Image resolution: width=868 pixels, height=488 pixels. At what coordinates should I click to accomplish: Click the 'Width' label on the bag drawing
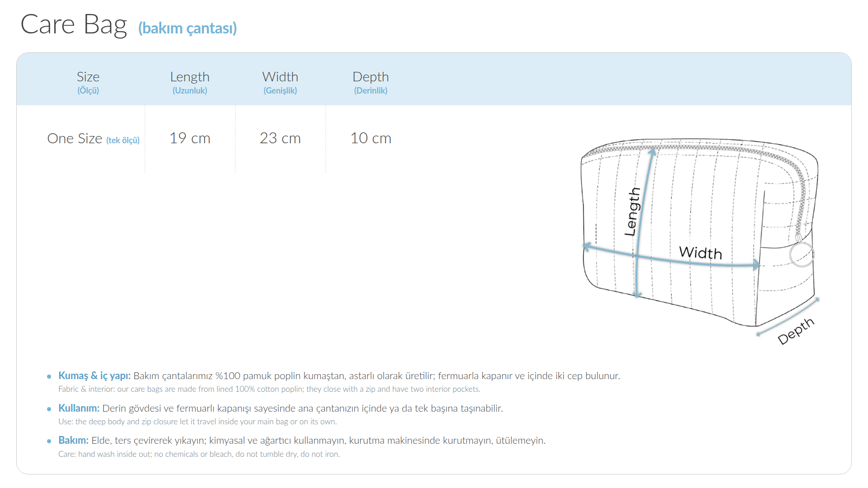pos(701,253)
